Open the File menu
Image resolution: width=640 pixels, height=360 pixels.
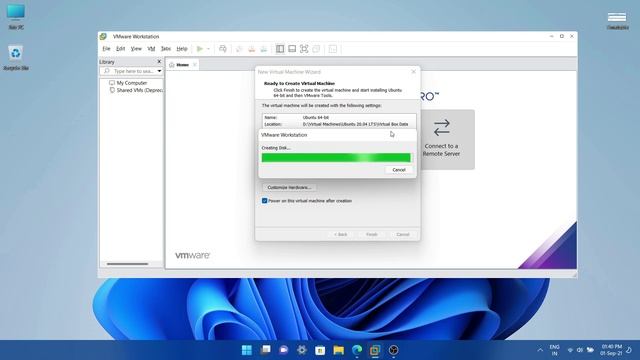coord(106,49)
